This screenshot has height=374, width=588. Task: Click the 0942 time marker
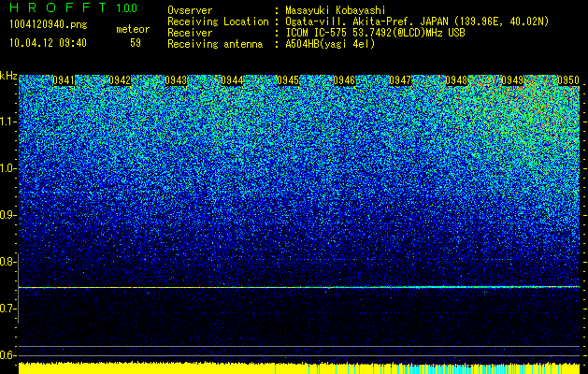pos(120,80)
